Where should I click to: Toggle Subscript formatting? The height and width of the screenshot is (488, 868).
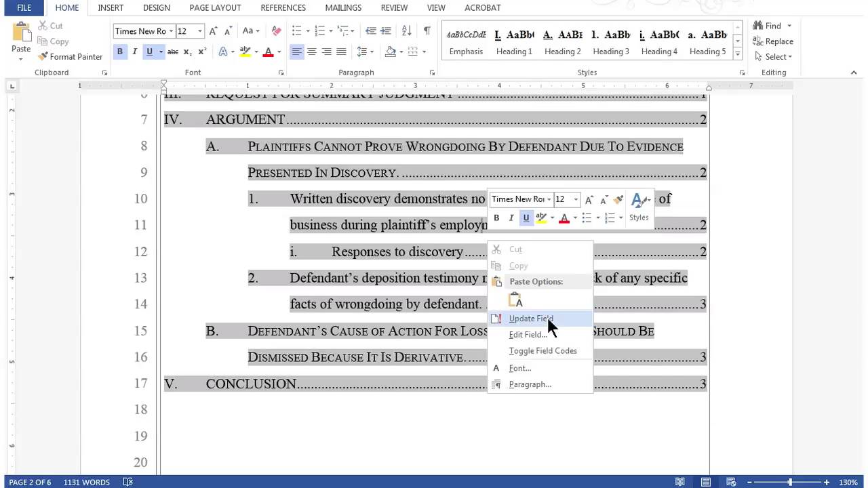point(188,52)
